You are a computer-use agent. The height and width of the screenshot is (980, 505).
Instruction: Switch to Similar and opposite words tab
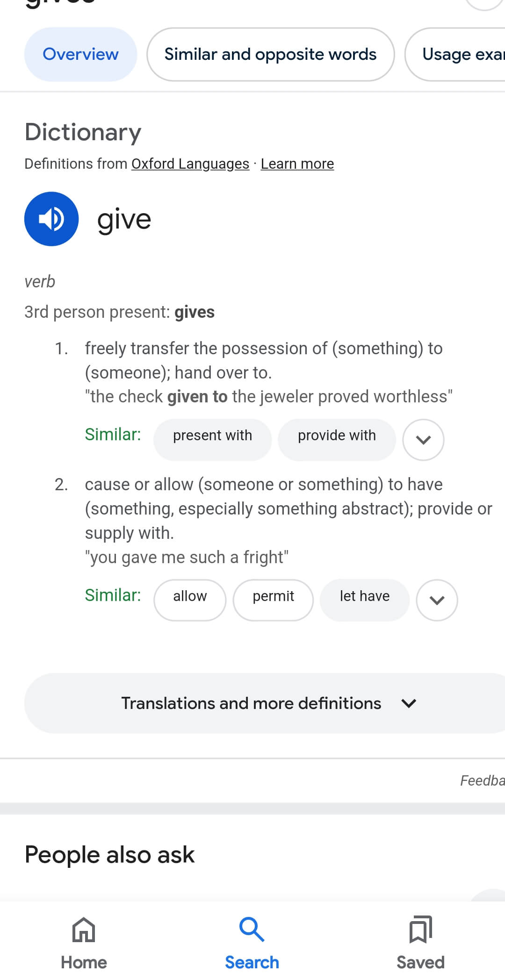(x=270, y=54)
